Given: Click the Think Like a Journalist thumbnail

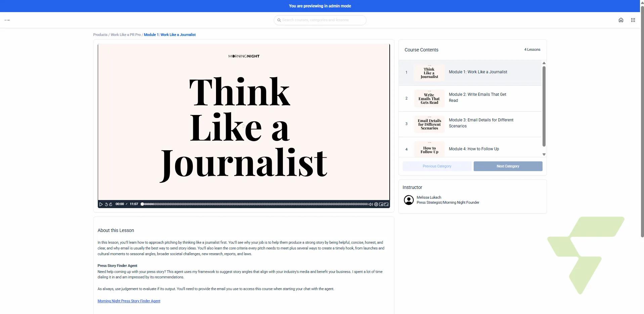Looking at the screenshot, I should point(429,73).
